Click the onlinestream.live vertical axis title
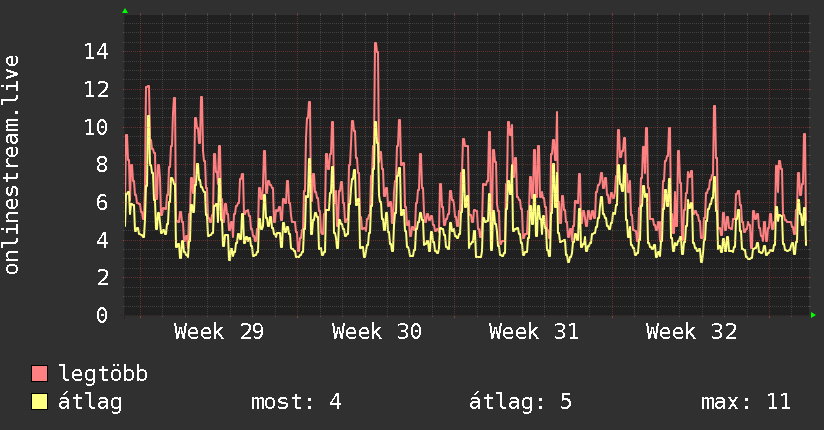Viewport: 824px width, 430px height. point(11,165)
